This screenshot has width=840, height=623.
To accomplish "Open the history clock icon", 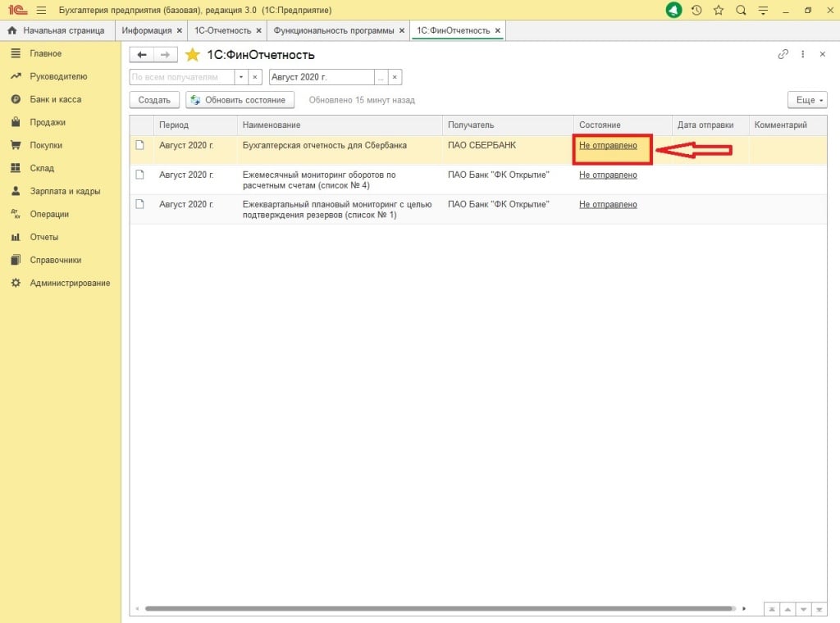I will 696,10.
